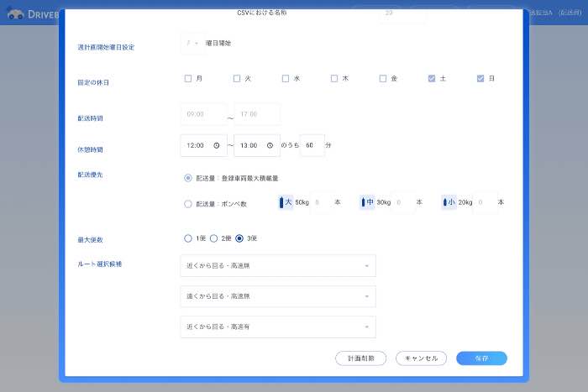The width and height of the screenshot is (588, 392).
Task: Open the week start day dropdown
Action: point(192,44)
